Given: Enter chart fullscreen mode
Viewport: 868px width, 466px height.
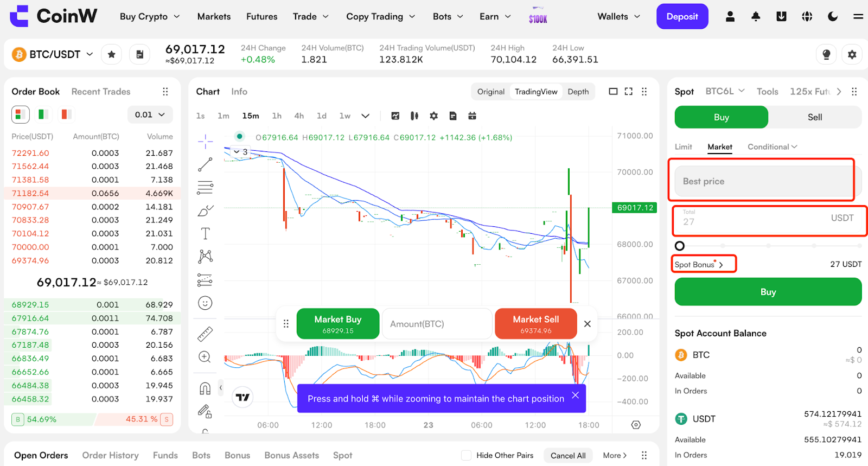Looking at the screenshot, I should 629,92.
